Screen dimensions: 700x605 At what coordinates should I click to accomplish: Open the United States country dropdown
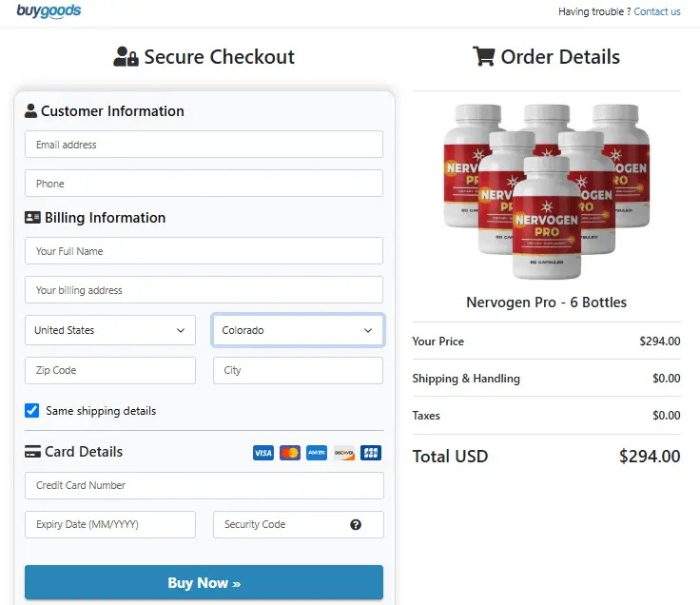pos(109,330)
